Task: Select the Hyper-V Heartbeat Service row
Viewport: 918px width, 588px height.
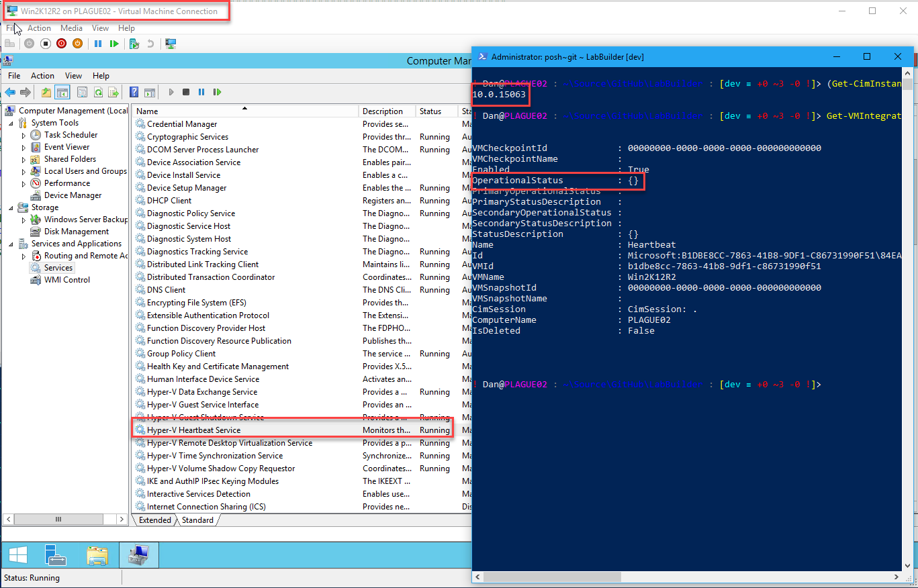Action: [x=193, y=430]
